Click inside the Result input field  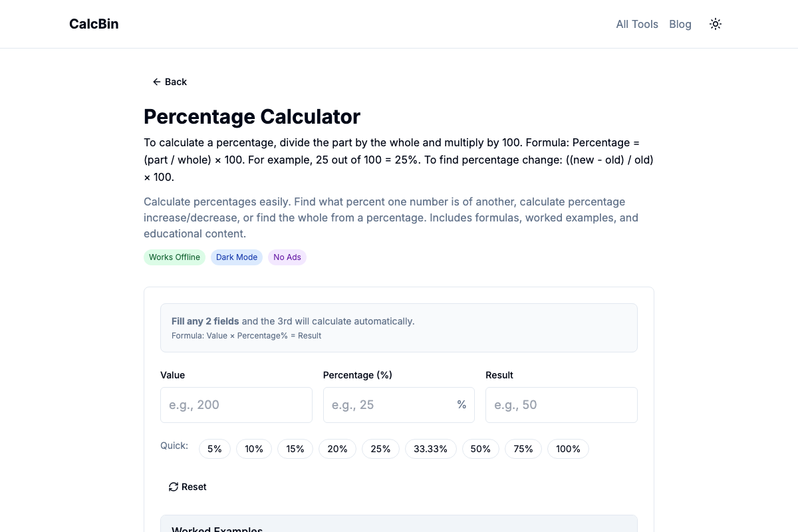pyautogui.click(x=561, y=404)
